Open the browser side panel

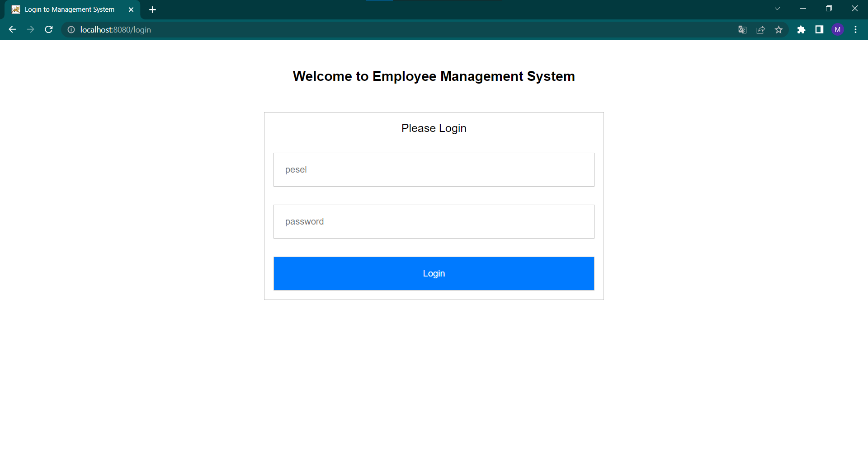[819, 29]
